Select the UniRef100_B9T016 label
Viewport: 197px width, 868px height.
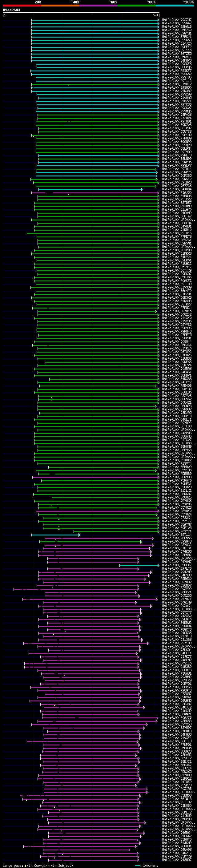[x=176, y=233]
